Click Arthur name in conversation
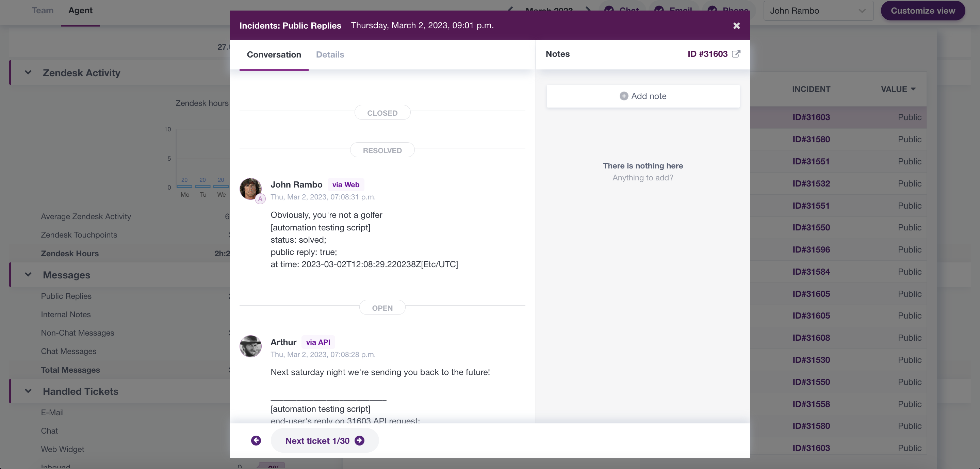980x469 pixels. pos(283,342)
